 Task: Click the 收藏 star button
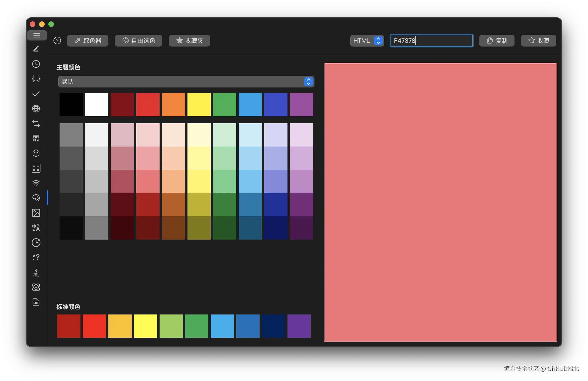(538, 40)
